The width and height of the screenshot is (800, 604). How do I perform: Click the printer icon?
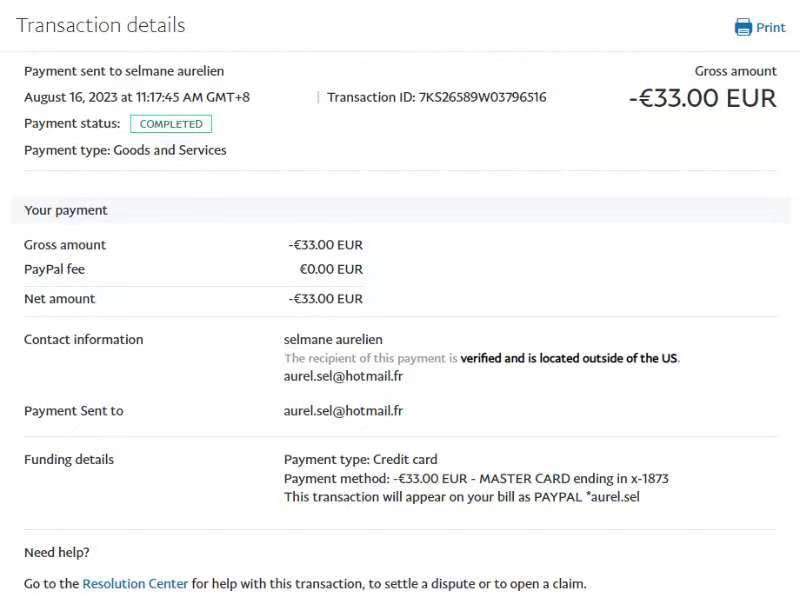click(x=743, y=27)
